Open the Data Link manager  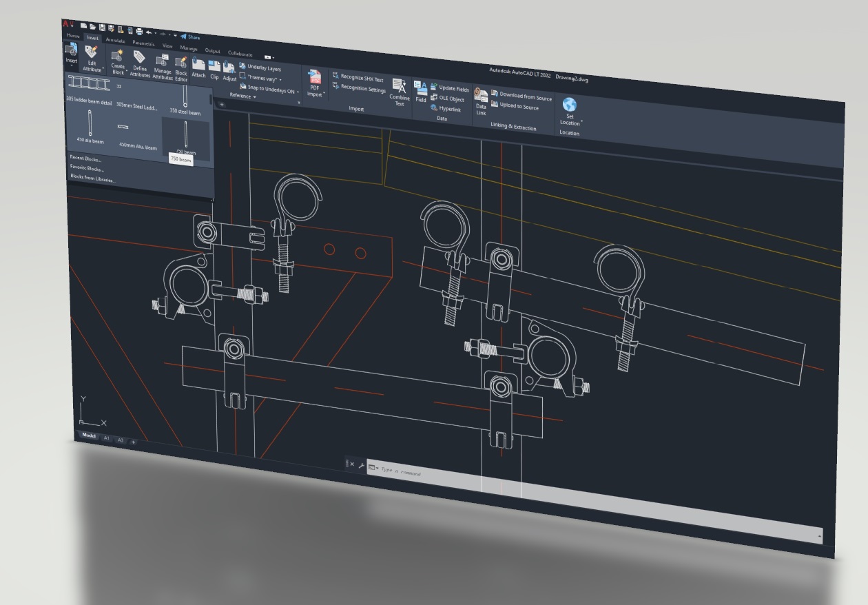click(481, 102)
